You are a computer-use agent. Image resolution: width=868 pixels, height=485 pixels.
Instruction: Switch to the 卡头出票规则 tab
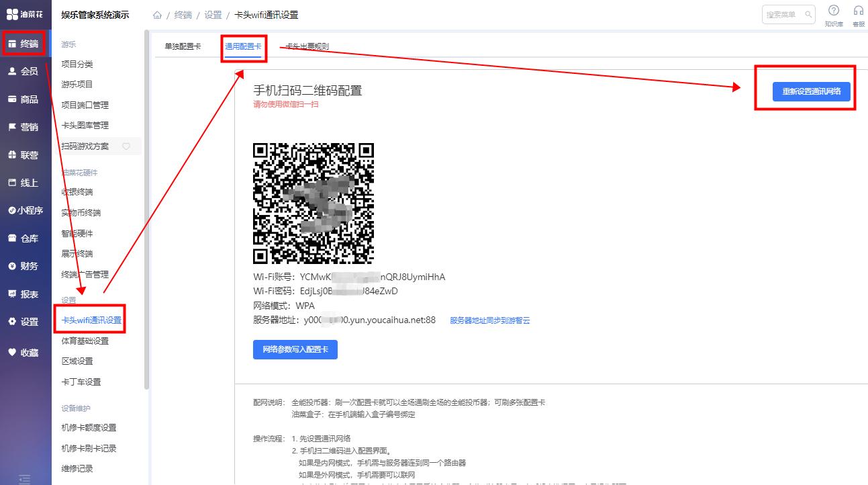click(307, 46)
